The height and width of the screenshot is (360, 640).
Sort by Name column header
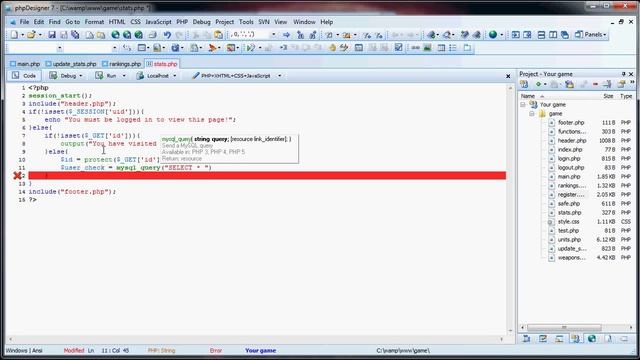point(528,96)
